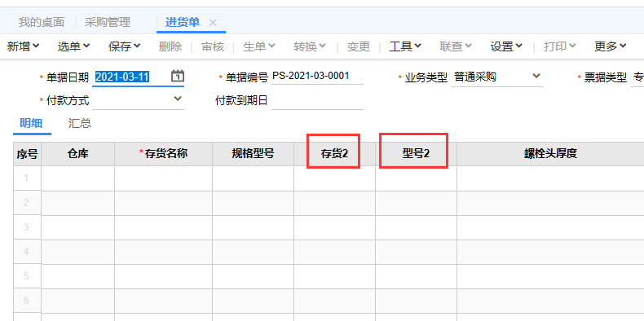The height and width of the screenshot is (321, 644).
Task: Click the 仓库 column header
Action: [x=78, y=154]
